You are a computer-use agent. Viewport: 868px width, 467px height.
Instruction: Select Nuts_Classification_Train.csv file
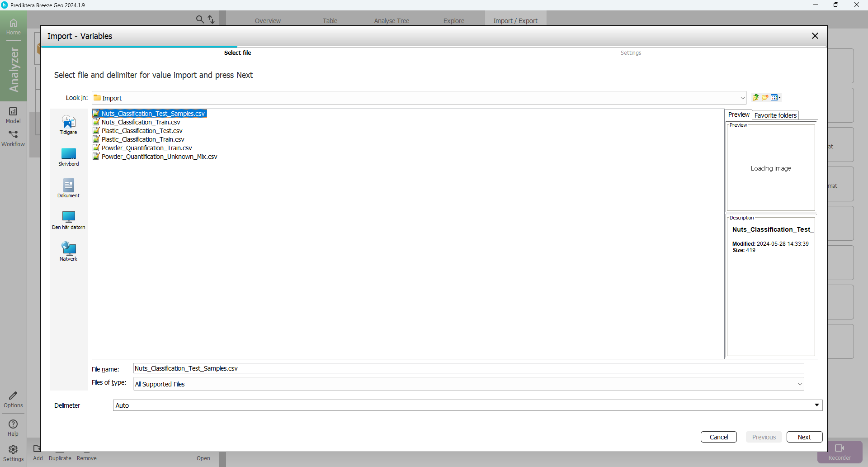point(141,122)
